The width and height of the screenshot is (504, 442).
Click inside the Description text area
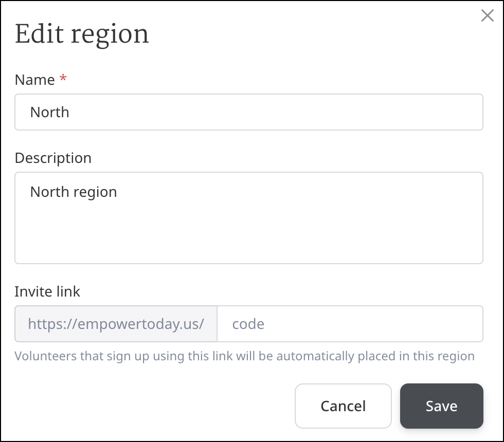(249, 218)
